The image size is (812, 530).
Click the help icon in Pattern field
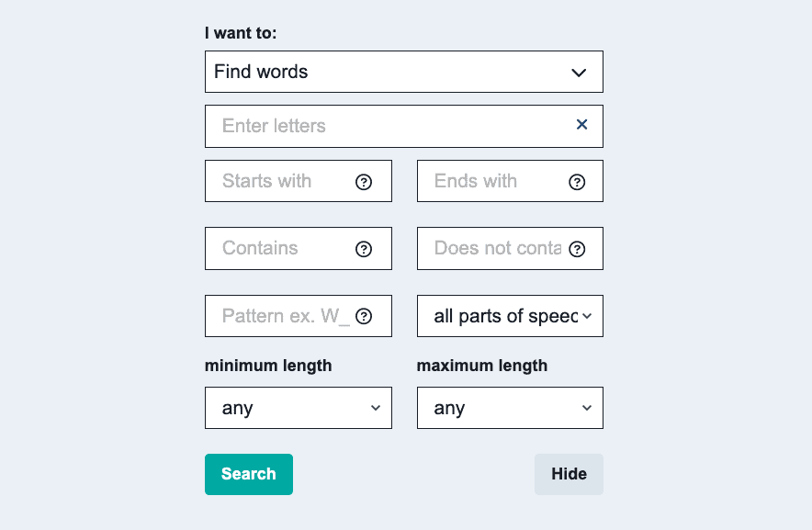point(364,317)
